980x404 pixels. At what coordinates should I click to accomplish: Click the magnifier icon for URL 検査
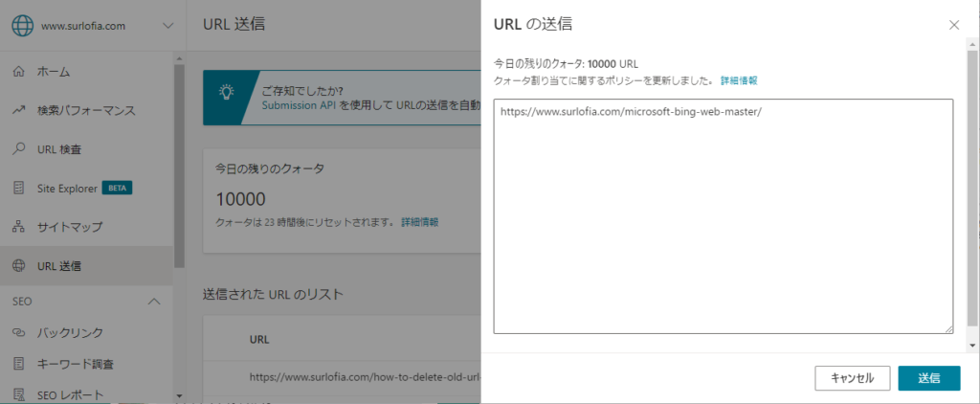(19, 148)
